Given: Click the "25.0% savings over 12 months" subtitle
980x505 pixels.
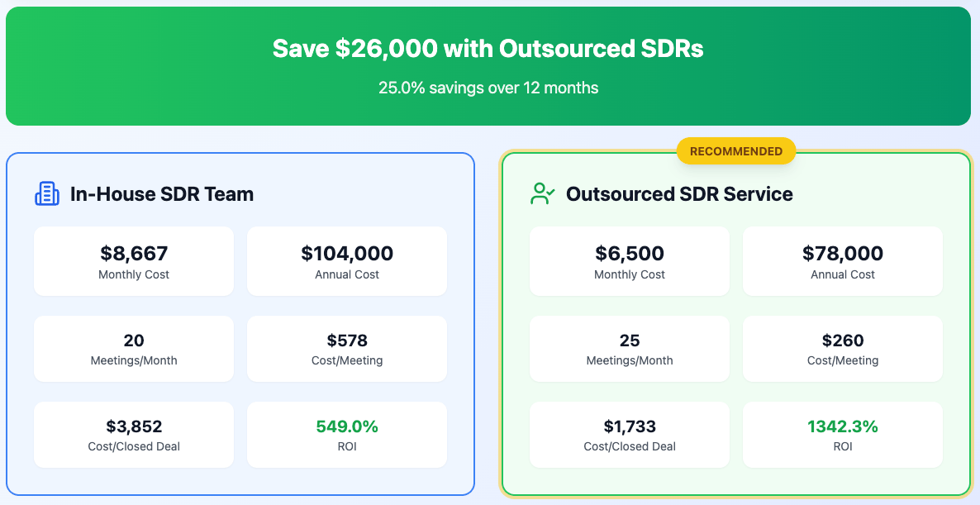Looking at the screenshot, I should point(489,88).
